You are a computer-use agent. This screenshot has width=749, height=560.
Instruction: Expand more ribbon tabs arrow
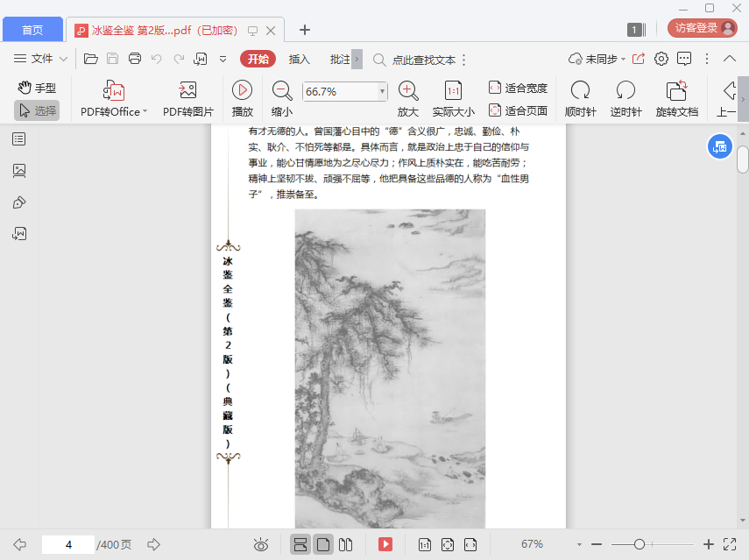coord(357,60)
